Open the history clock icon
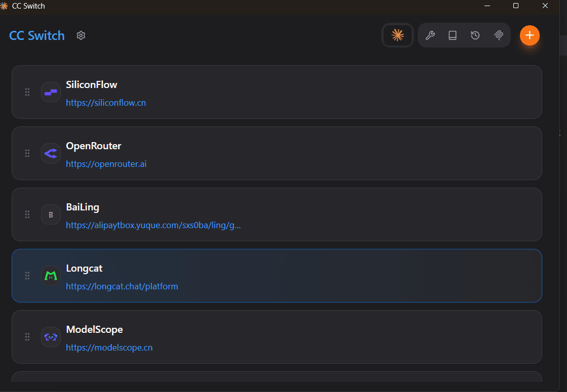This screenshot has height=392, width=567. pyautogui.click(x=475, y=35)
